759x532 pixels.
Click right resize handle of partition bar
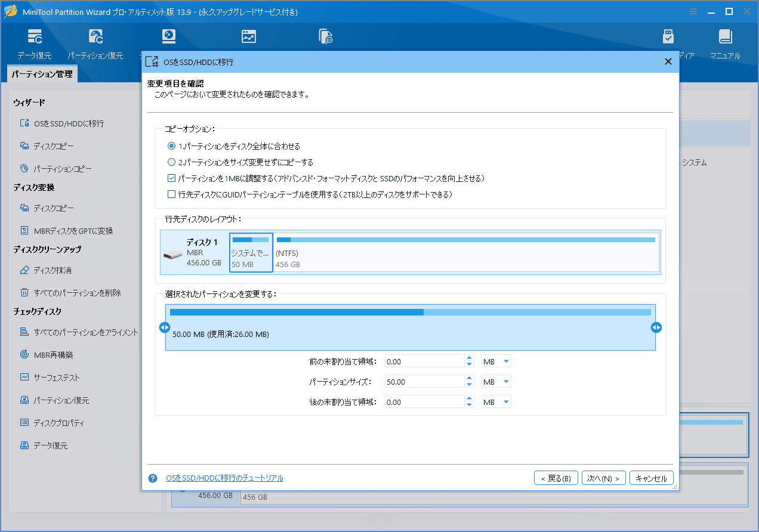656,327
